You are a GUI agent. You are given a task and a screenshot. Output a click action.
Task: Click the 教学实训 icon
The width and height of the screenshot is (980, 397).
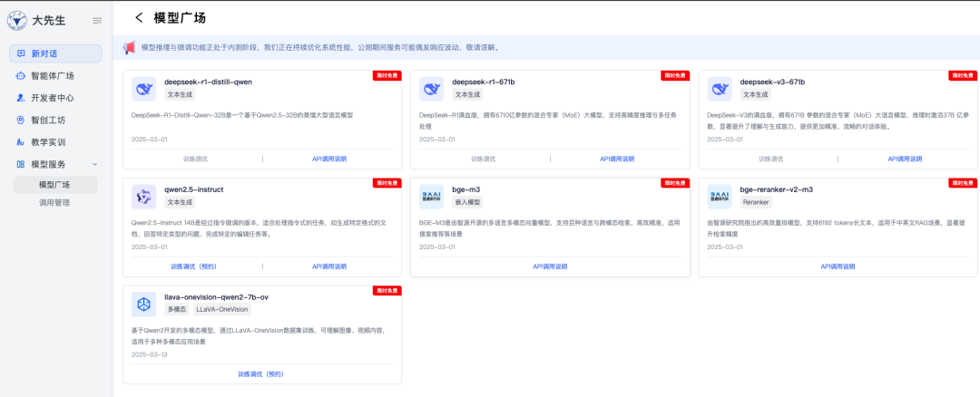(x=21, y=142)
